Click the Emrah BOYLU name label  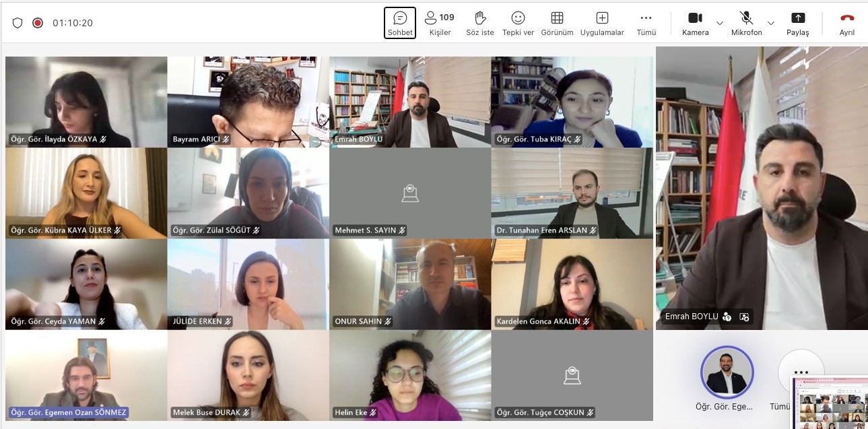(692, 317)
